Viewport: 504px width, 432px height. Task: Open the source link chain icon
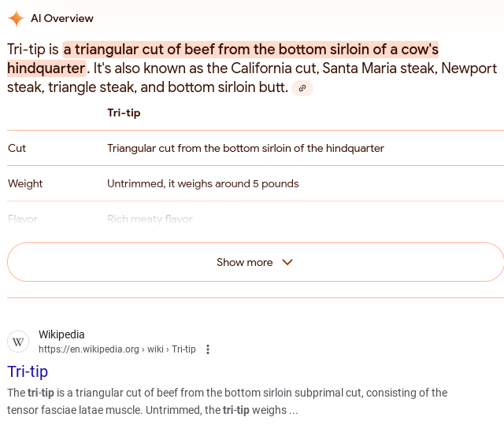pos(302,88)
